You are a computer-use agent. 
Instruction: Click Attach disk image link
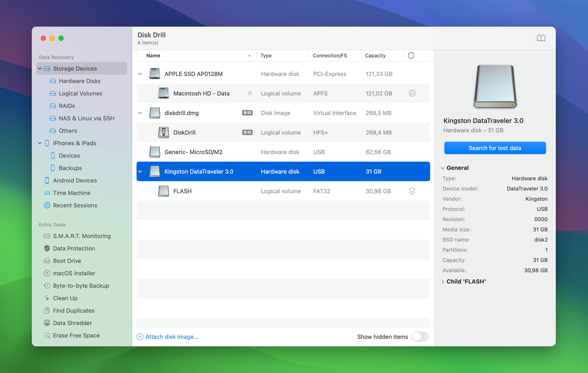coord(172,336)
